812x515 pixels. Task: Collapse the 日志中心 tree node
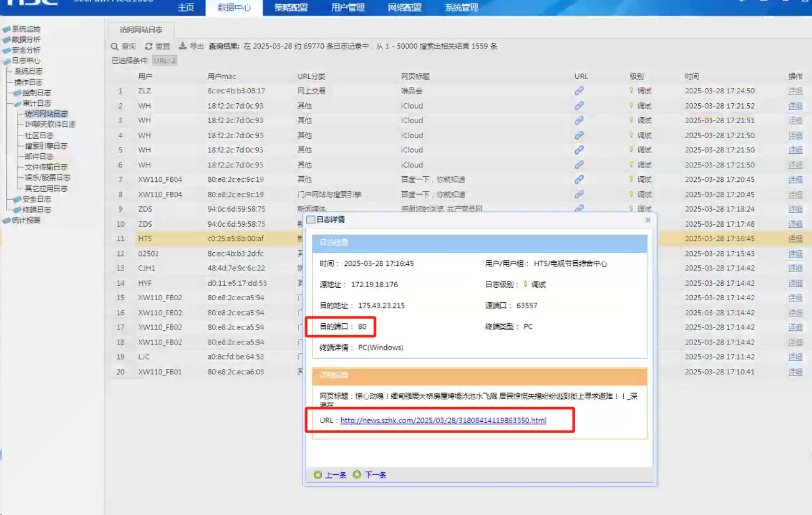coord(6,61)
